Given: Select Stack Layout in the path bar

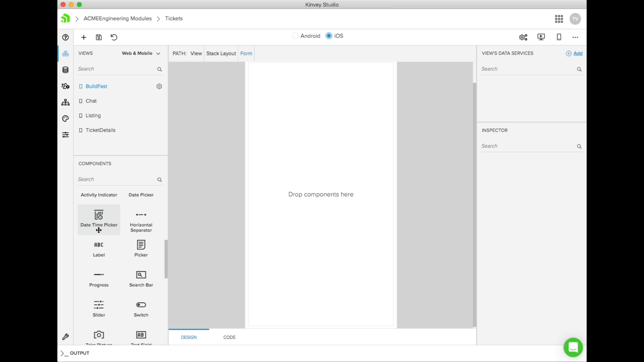Looking at the screenshot, I should click(x=221, y=54).
